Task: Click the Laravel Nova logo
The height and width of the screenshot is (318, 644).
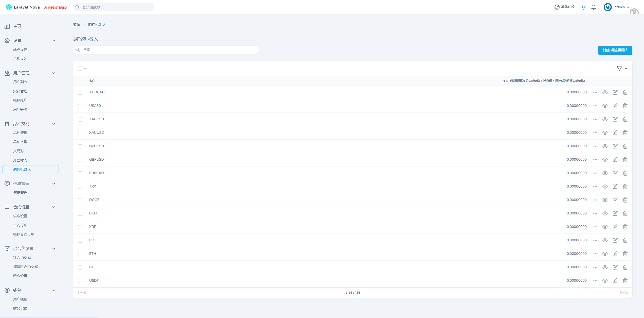Action: (x=23, y=7)
